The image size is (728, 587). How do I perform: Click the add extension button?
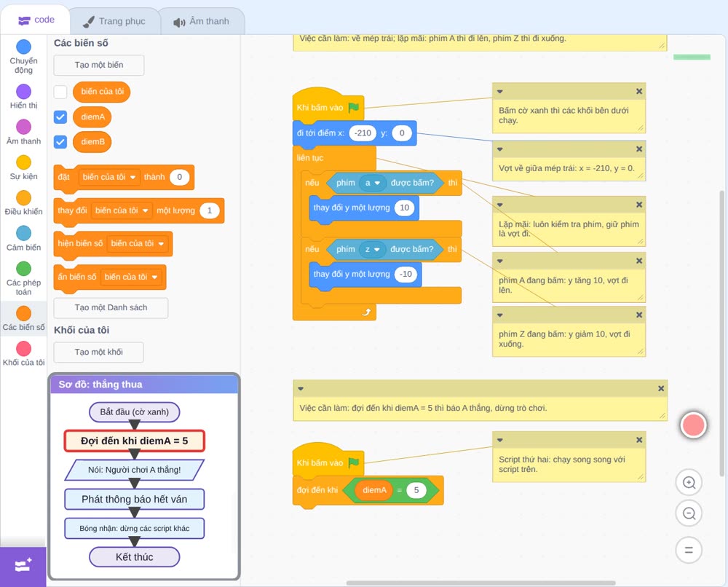pyautogui.click(x=23, y=566)
